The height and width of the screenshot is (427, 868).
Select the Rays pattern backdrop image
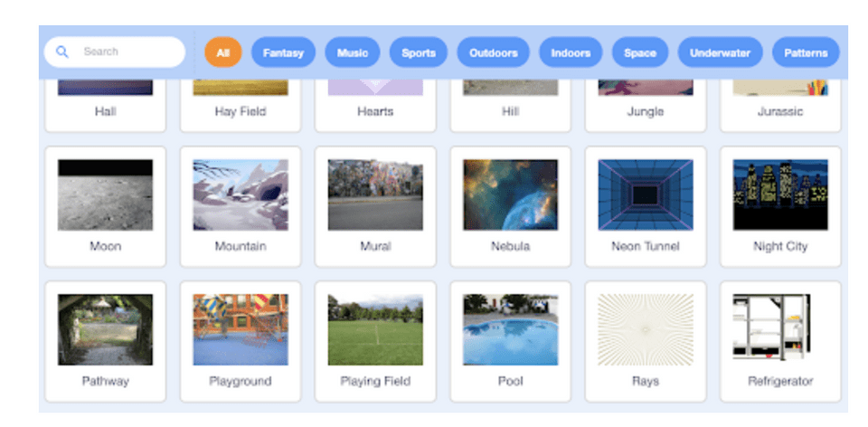646,329
